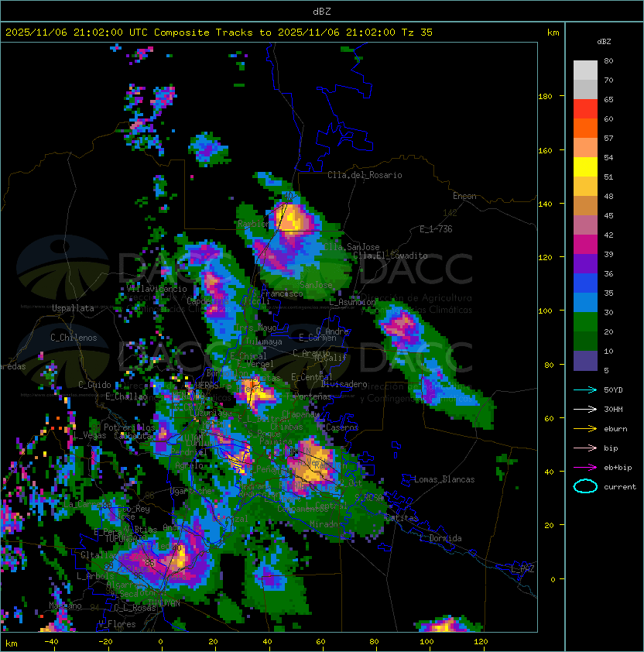Click the 'TUNUYAN' map label
This screenshot has height=652, width=644.
[164, 603]
